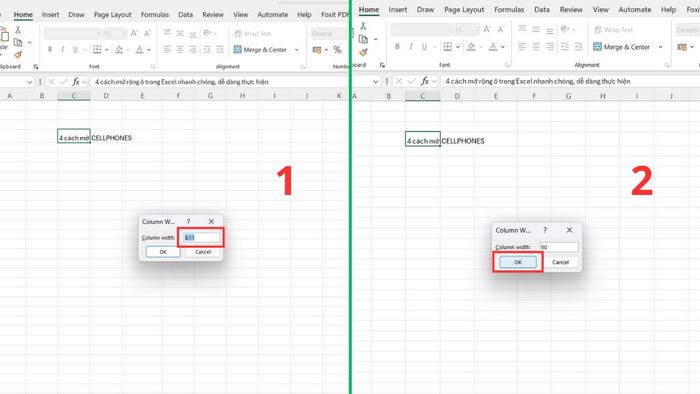This screenshot has width=700, height=394.
Task: Open Review tab in right window
Action: click(571, 9)
